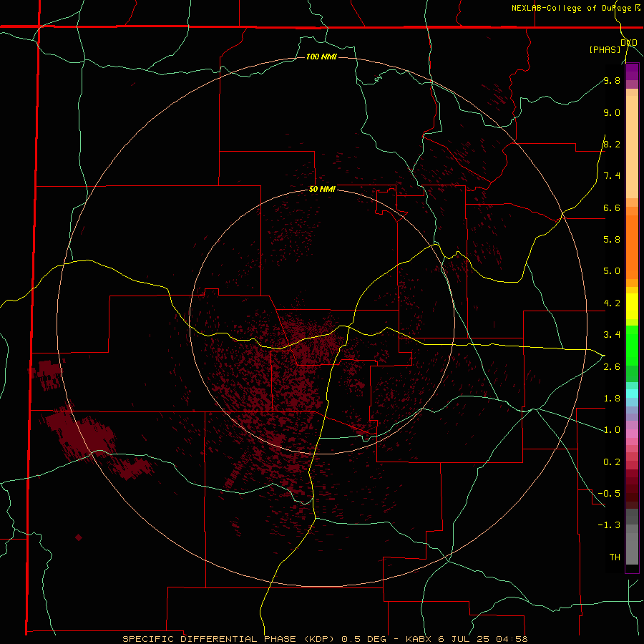Click the 1.0 legend value
The width and height of the screenshot is (644, 644).
coord(612,430)
